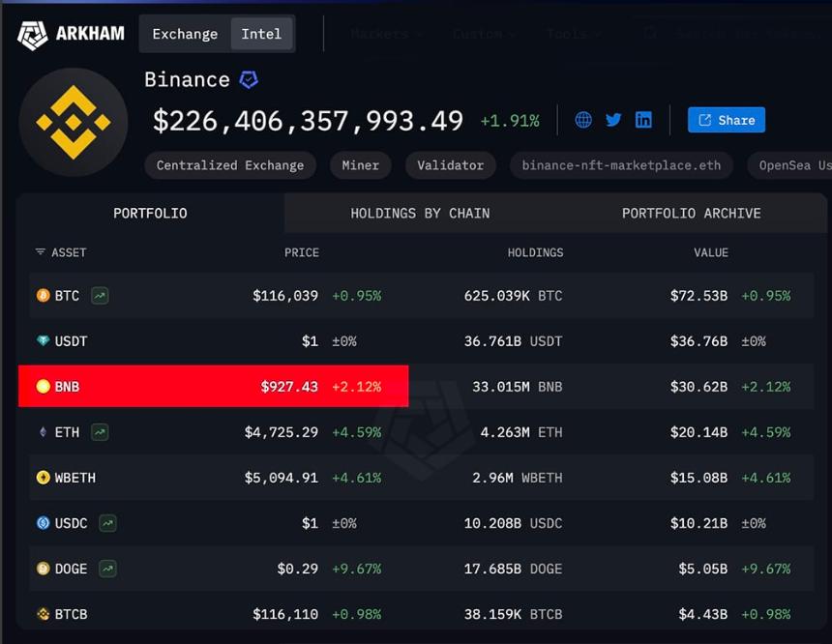This screenshot has height=644, width=832.
Task: Click the Share button
Action: point(727,120)
